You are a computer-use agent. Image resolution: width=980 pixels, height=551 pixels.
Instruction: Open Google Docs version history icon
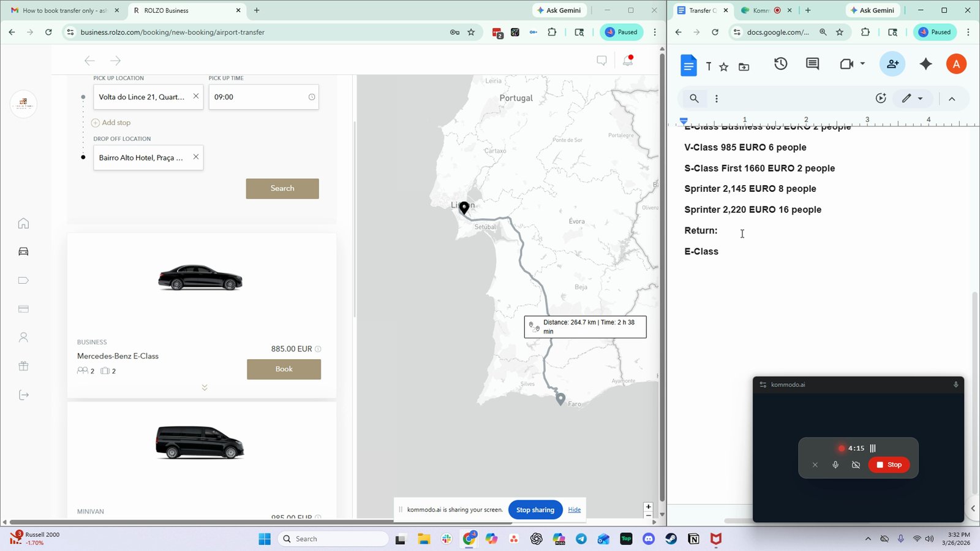[780, 64]
